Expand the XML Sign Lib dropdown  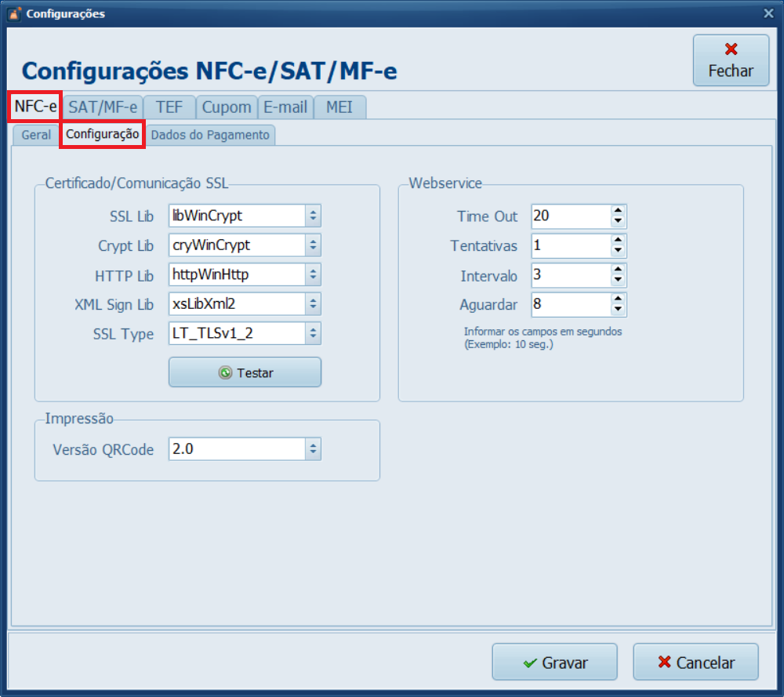[x=313, y=304]
